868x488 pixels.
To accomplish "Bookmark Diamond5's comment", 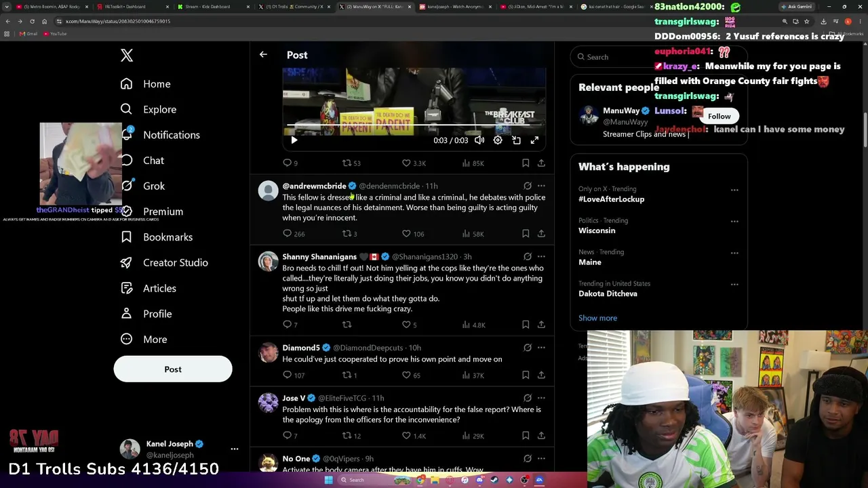I will [x=526, y=375].
